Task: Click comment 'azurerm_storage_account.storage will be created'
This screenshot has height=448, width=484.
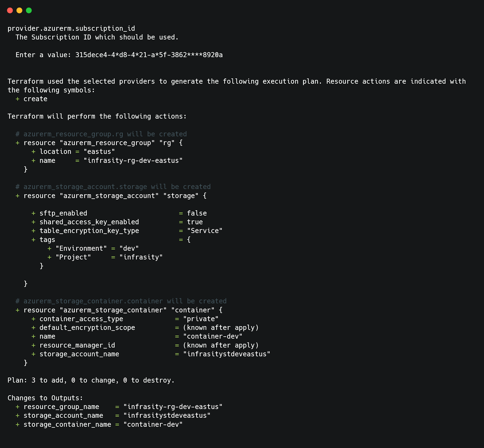Action: tap(113, 187)
